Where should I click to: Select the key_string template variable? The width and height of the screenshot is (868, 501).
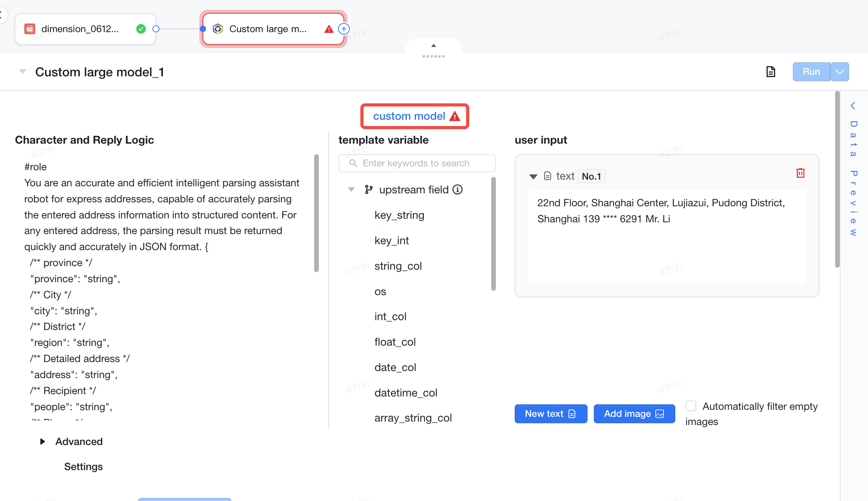coord(399,215)
